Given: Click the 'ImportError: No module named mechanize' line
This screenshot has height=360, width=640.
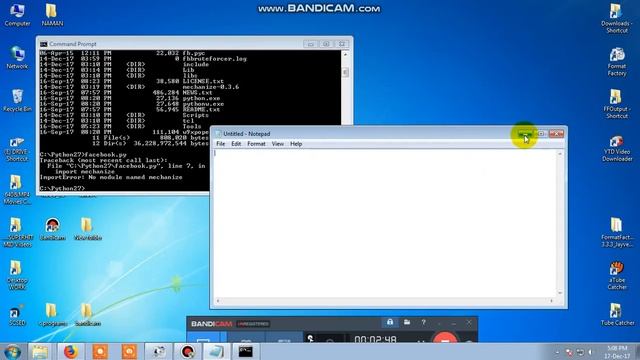Looking at the screenshot, I should [x=111, y=177].
